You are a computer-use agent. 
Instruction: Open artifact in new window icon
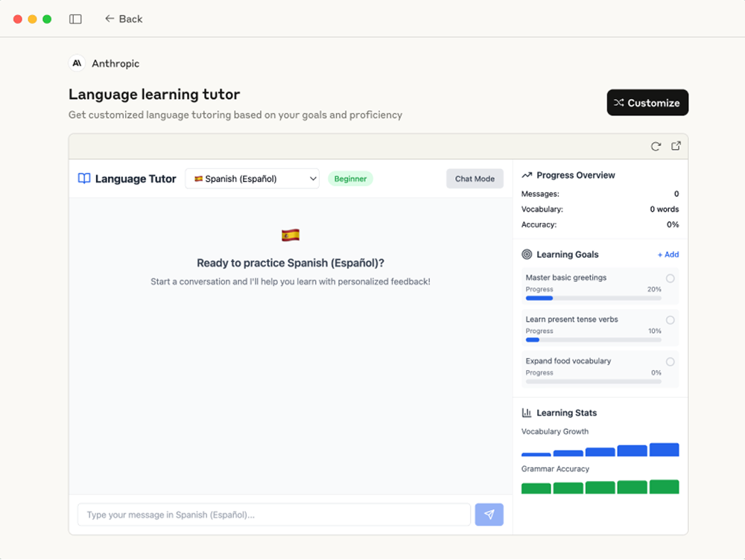(676, 146)
